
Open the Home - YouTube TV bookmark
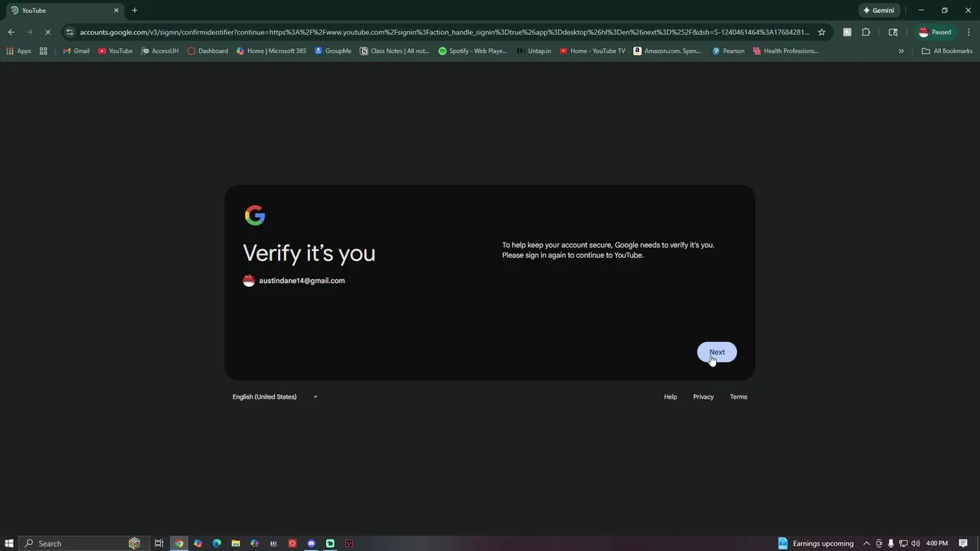coord(592,51)
